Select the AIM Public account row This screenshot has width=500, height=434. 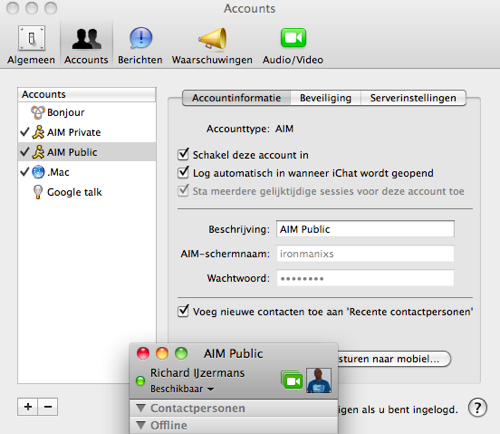click(87, 152)
